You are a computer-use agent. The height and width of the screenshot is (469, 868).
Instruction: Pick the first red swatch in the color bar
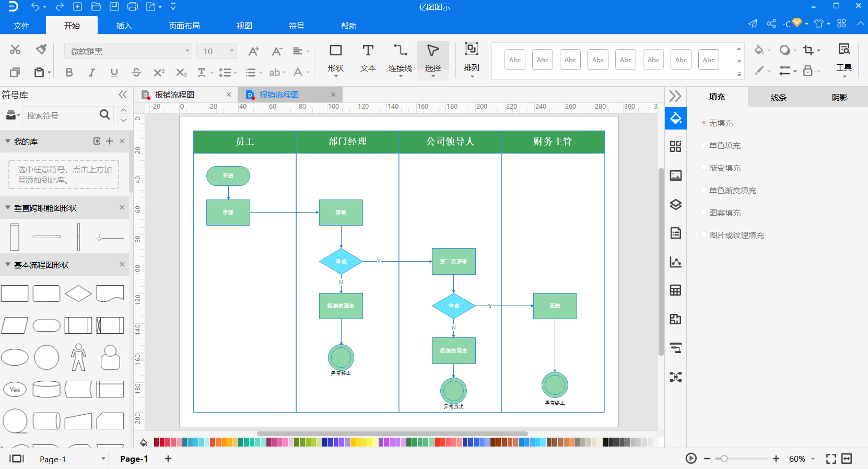point(157,442)
